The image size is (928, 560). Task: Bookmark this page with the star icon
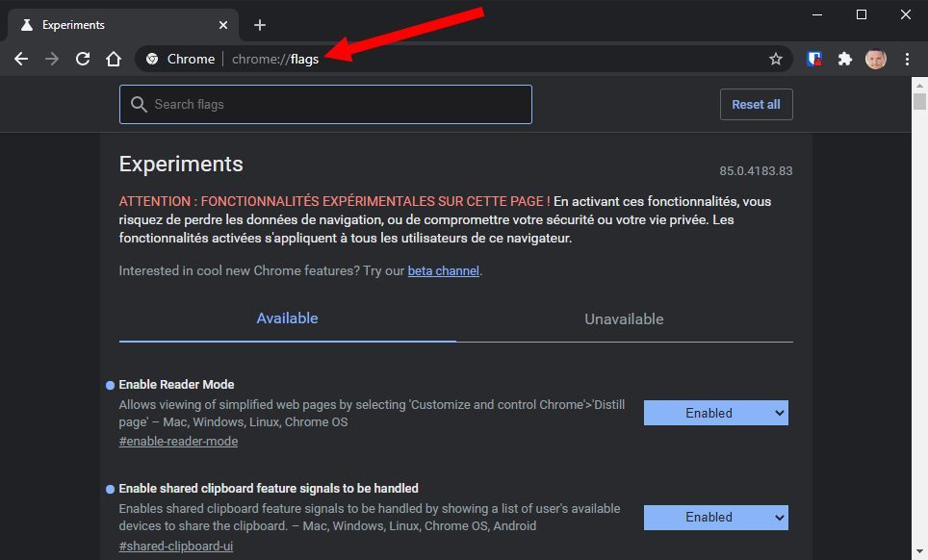click(775, 59)
